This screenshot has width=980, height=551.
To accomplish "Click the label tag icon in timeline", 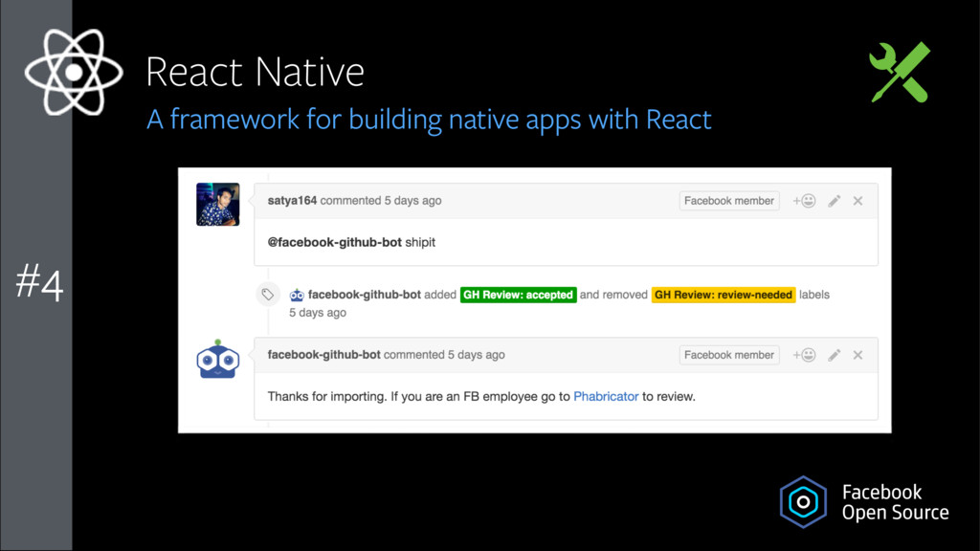I will tap(268, 295).
